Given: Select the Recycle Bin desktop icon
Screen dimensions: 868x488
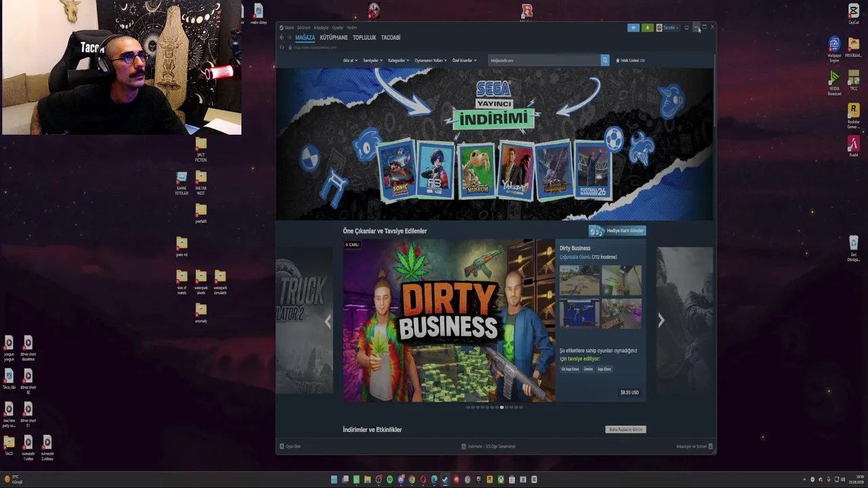Looking at the screenshot, I should point(854,249).
